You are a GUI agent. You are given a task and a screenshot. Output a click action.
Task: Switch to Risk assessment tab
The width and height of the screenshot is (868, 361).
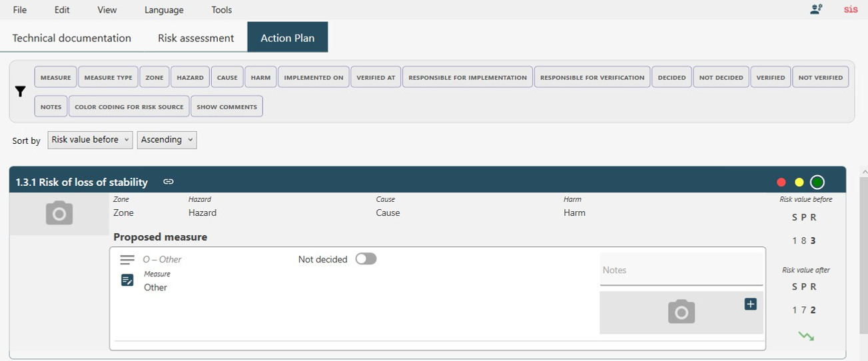(x=196, y=38)
